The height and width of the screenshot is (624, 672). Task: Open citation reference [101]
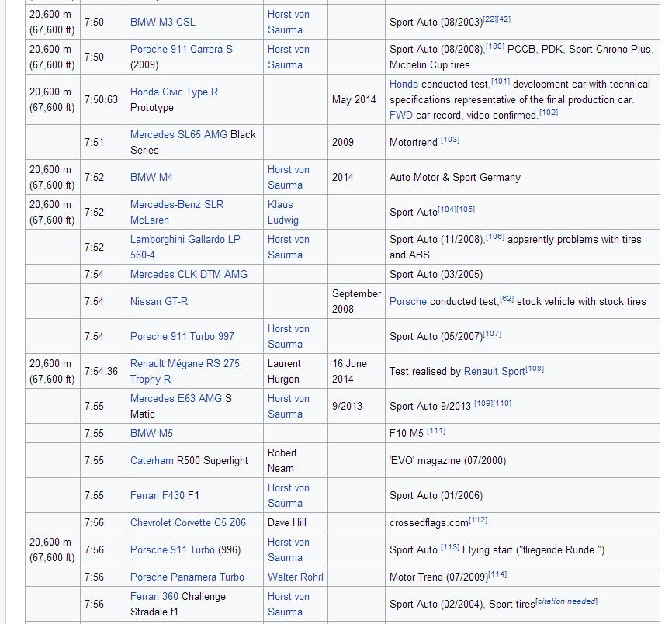[x=501, y=81]
